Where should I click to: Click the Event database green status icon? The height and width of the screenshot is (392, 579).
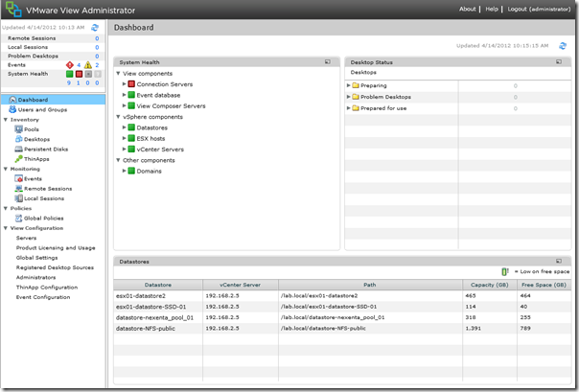131,95
